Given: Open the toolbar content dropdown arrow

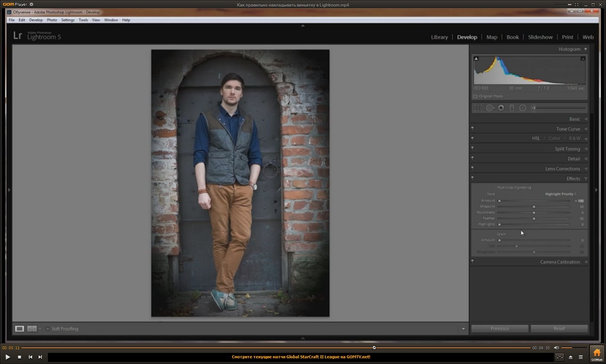Looking at the screenshot, I should (463, 329).
